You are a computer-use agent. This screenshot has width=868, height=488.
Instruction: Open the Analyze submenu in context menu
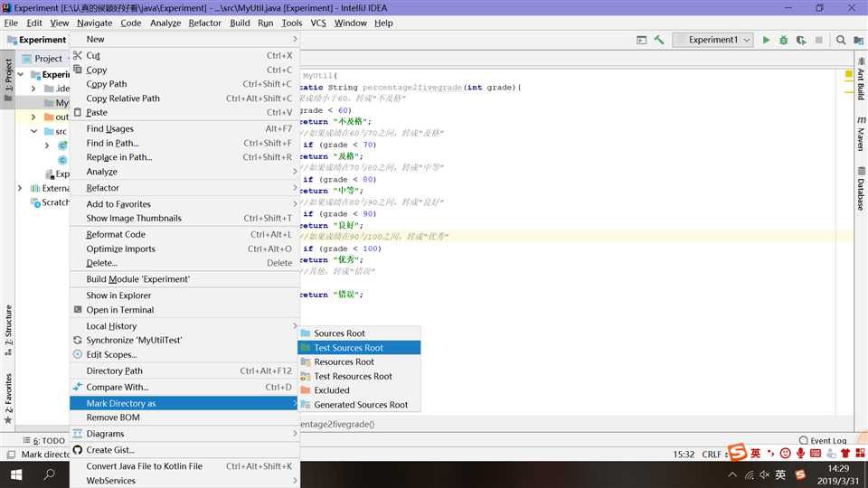(184, 172)
